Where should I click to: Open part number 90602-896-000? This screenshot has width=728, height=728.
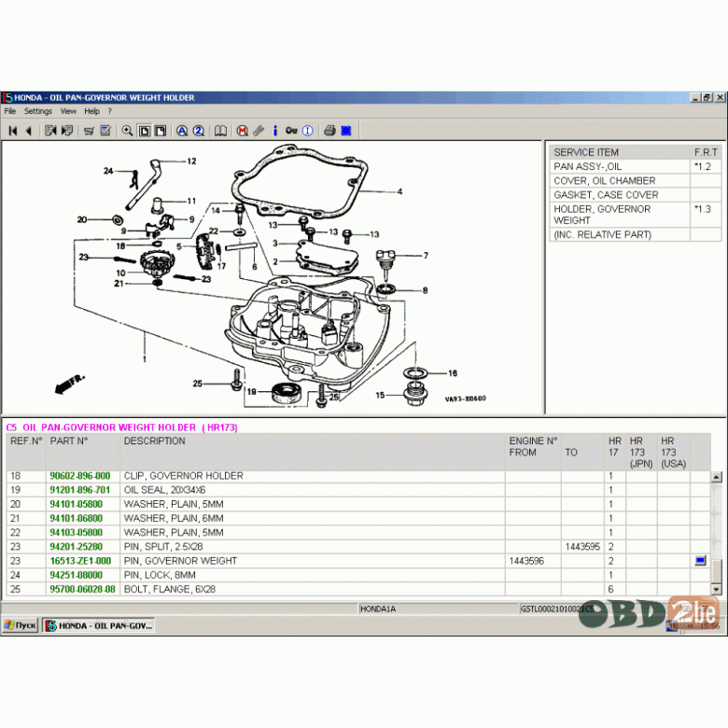(80, 476)
